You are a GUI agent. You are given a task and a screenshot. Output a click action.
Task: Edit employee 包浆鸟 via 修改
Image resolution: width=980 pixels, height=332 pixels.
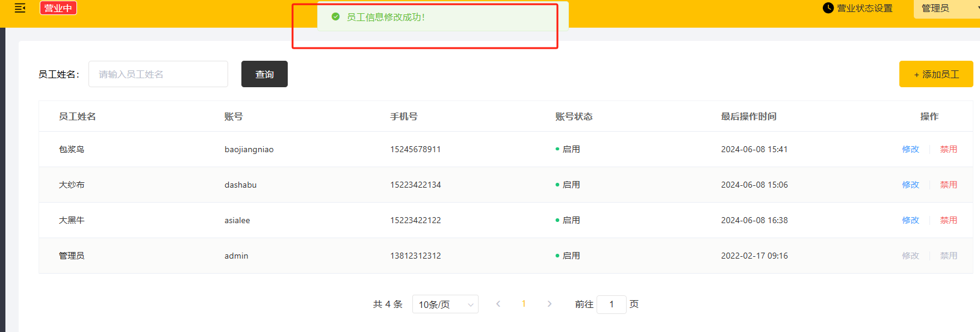(910, 149)
